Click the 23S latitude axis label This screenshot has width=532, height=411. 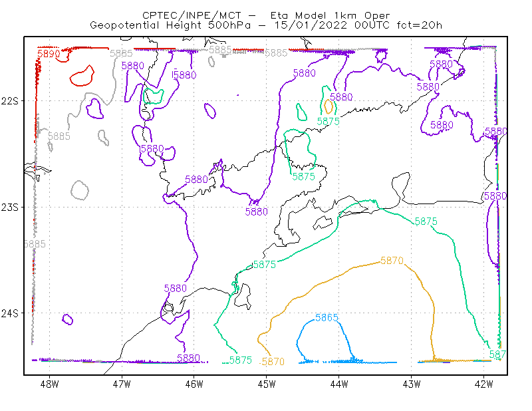click(x=10, y=207)
